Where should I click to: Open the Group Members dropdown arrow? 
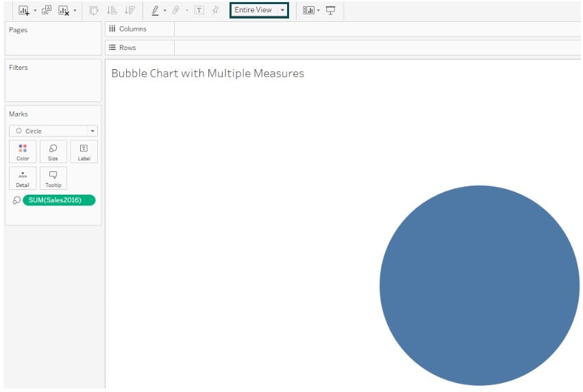pos(186,10)
